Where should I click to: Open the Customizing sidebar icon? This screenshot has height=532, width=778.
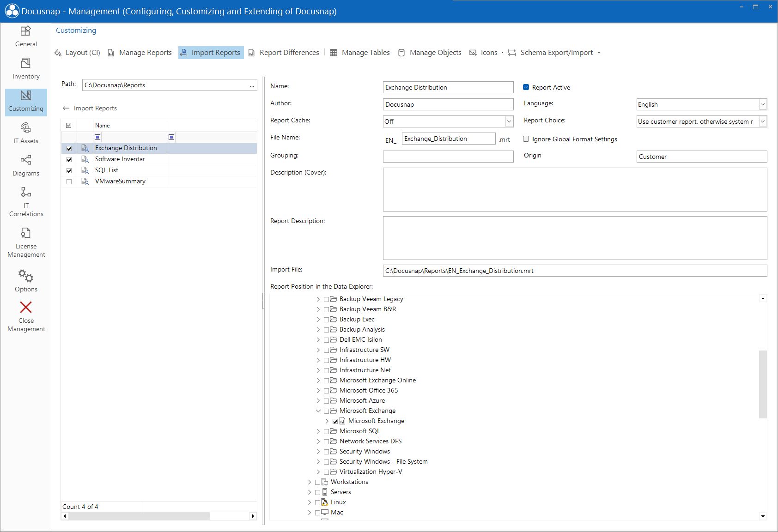(26, 95)
